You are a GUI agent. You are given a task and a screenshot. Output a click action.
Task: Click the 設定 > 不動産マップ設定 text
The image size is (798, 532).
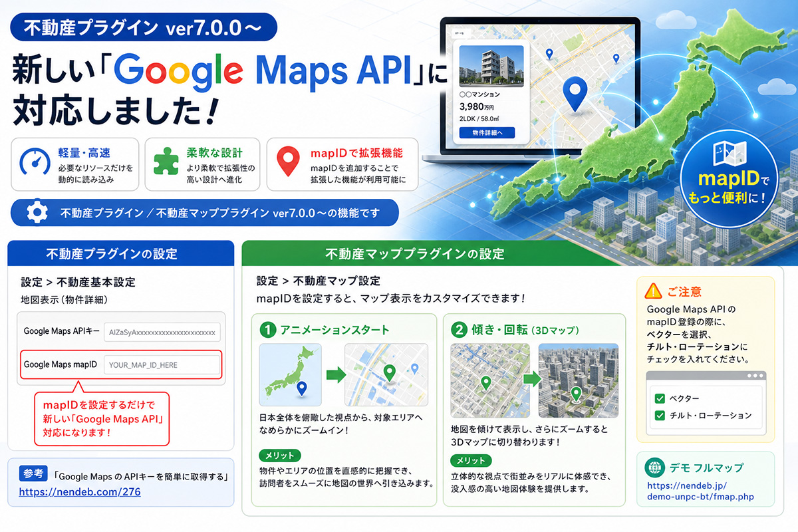319,281
